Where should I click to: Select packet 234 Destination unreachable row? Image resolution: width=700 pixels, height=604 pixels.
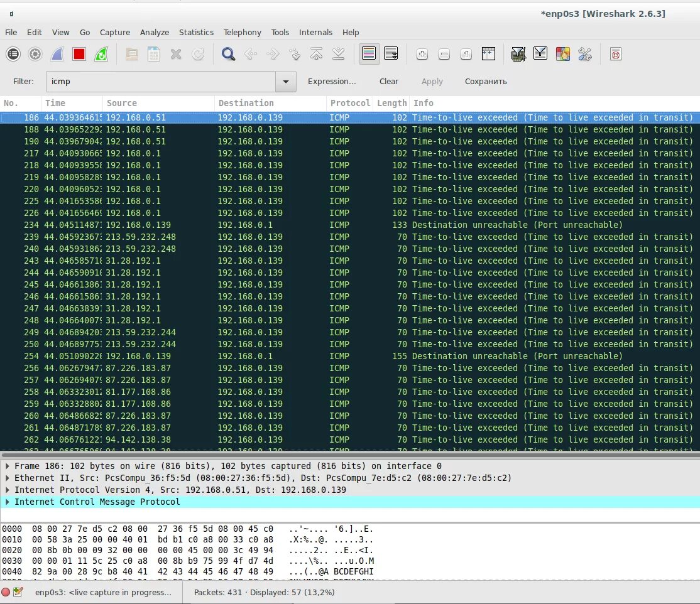350,225
